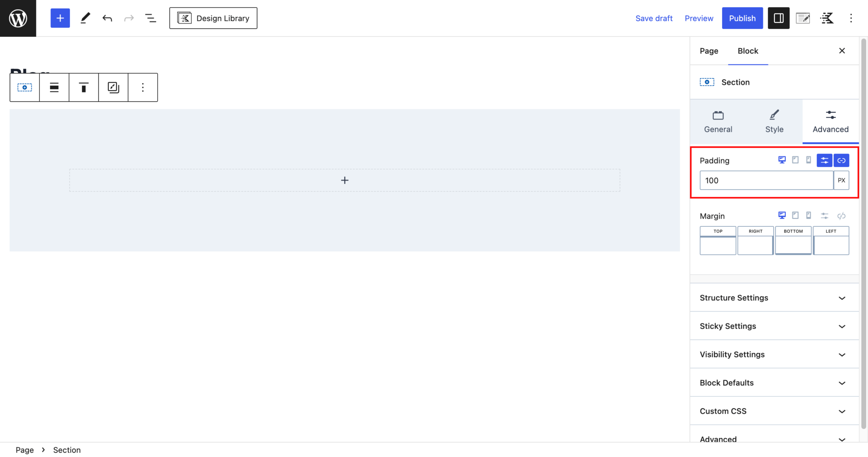Disable the slider control for padding
Viewport: 868px width, 457px height.
tap(824, 160)
